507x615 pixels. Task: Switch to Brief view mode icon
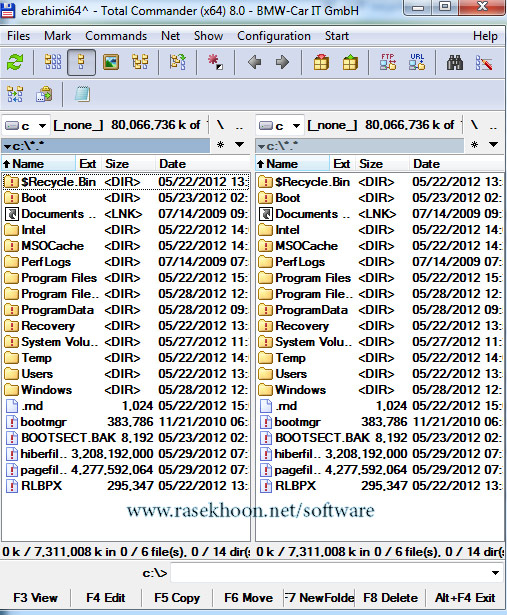pyautogui.click(x=53, y=62)
